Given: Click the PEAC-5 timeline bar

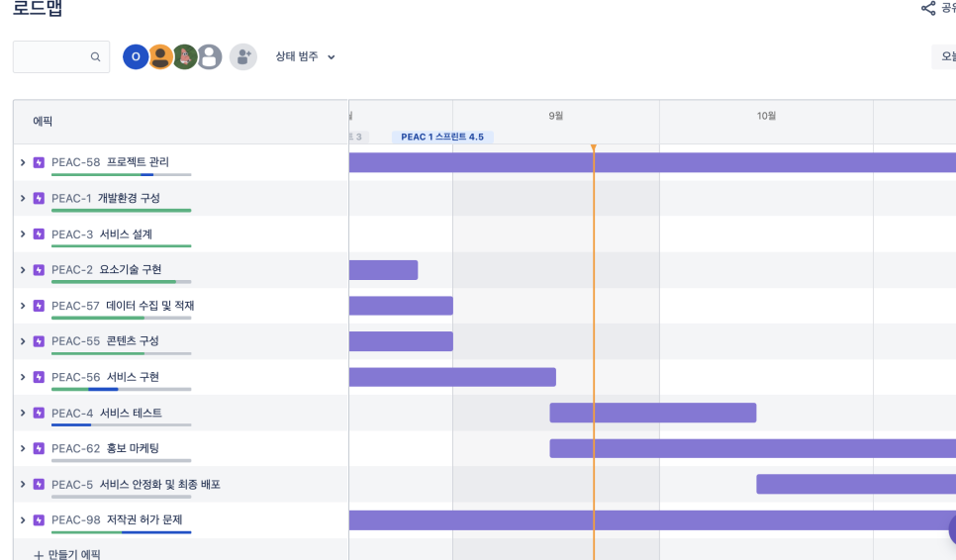Looking at the screenshot, I should 855,484.
